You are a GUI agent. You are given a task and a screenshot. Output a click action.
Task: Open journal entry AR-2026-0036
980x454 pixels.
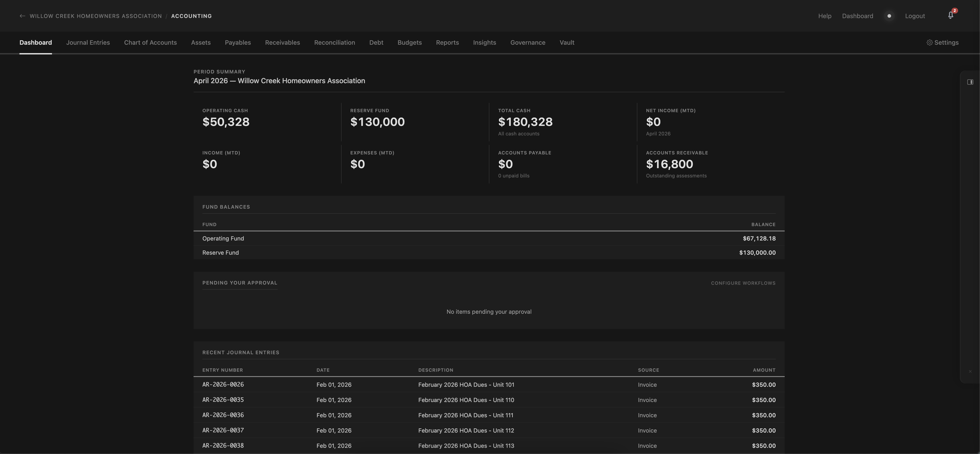[x=223, y=415]
